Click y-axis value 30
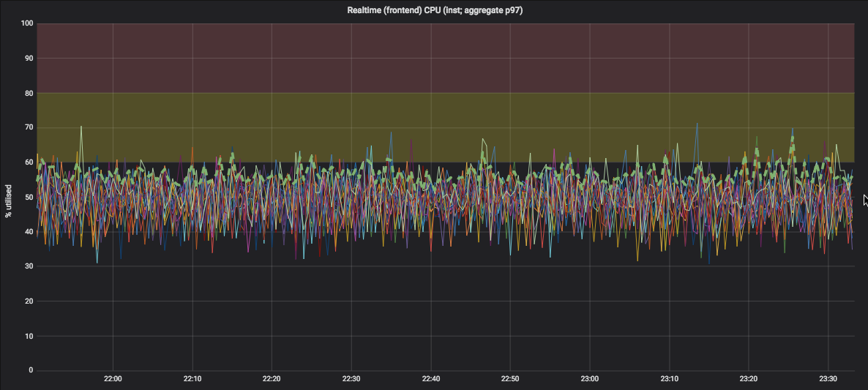This screenshot has height=390, width=868. [29, 266]
